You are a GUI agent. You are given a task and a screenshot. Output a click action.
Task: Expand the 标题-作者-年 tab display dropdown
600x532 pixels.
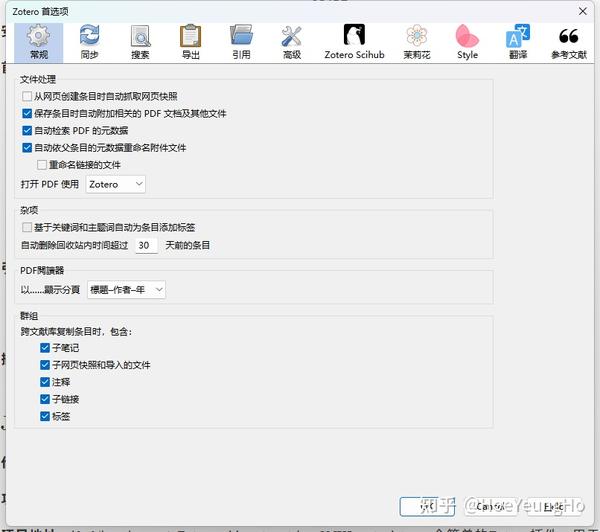[x=126, y=290]
